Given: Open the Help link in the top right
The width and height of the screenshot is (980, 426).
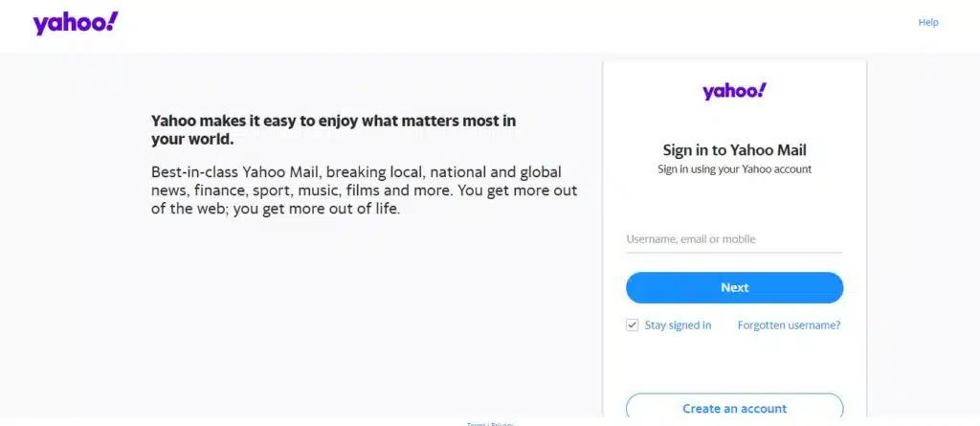Looking at the screenshot, I should pyautogui.click(x=928, y=22).
